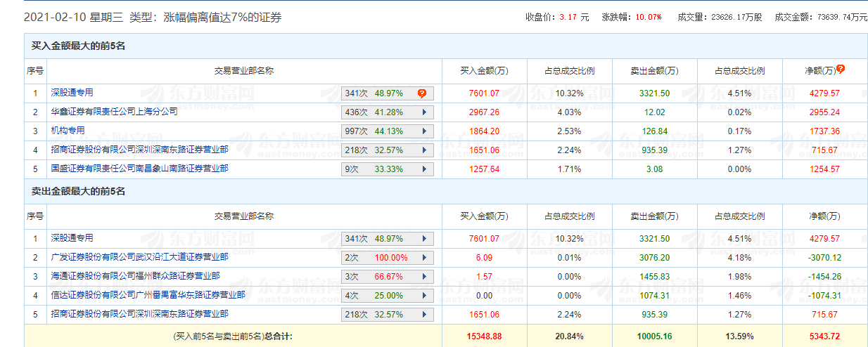Expand the 4次 25.00% stats box

(387, 296)
